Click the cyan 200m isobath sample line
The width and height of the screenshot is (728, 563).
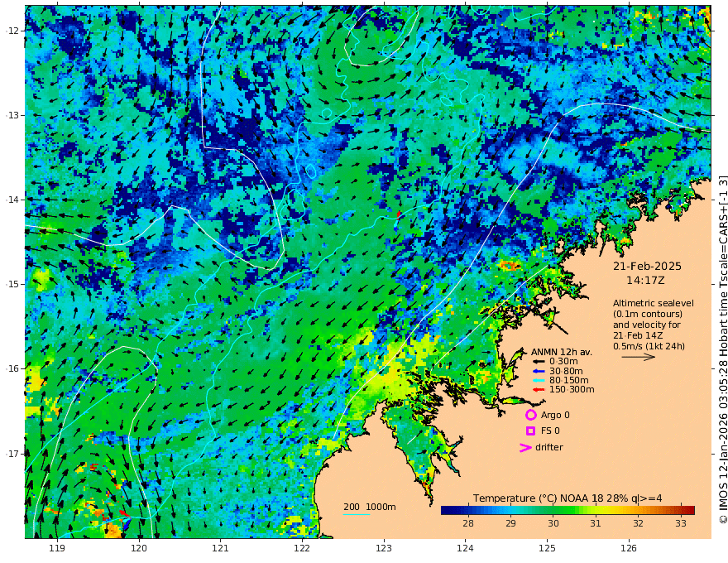click(356, 514)
